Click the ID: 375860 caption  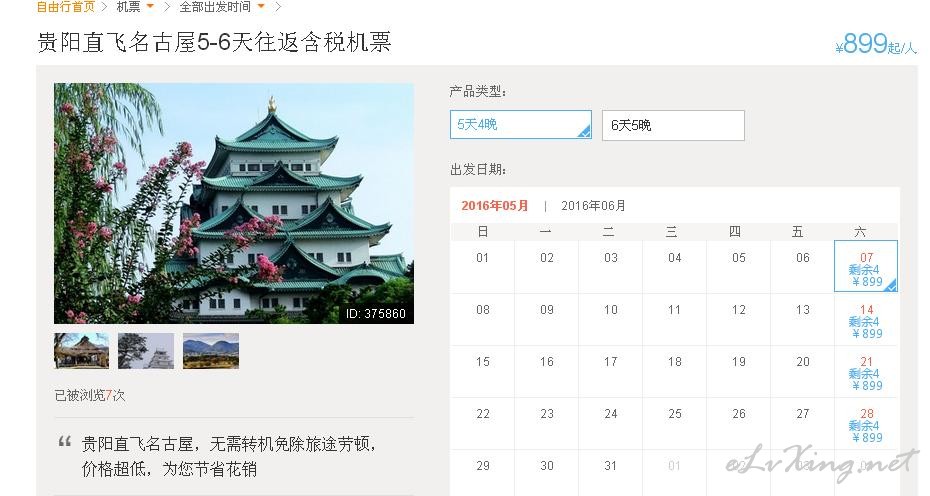coord(375,313)
